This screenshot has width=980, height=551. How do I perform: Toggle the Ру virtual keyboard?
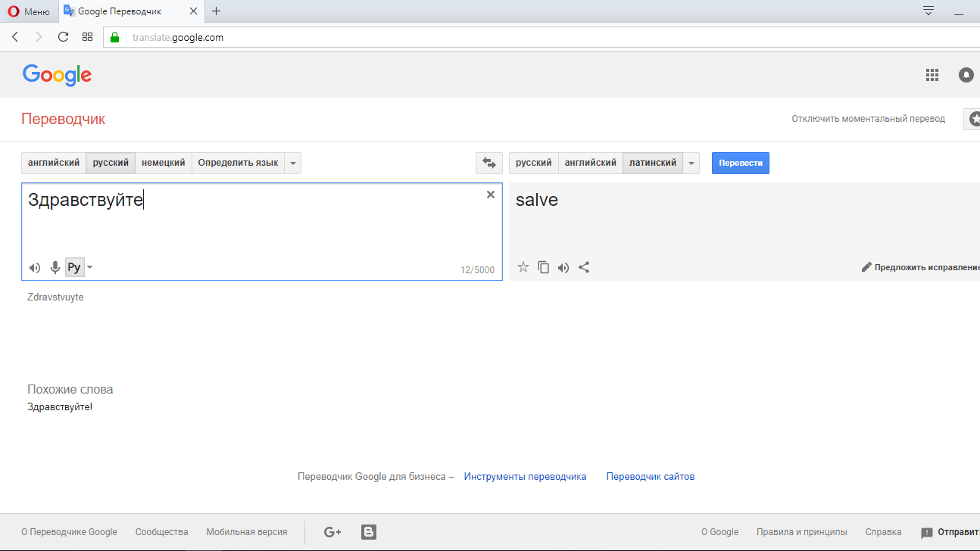click(x=74, y=267)
